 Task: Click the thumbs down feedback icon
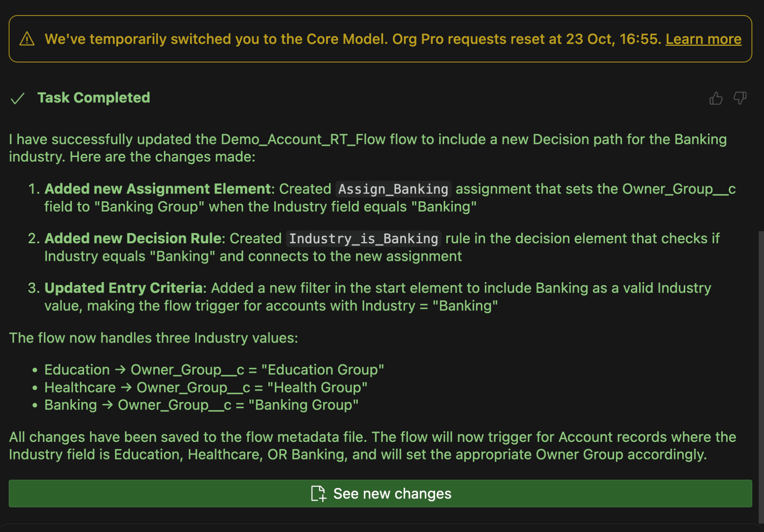740,98
